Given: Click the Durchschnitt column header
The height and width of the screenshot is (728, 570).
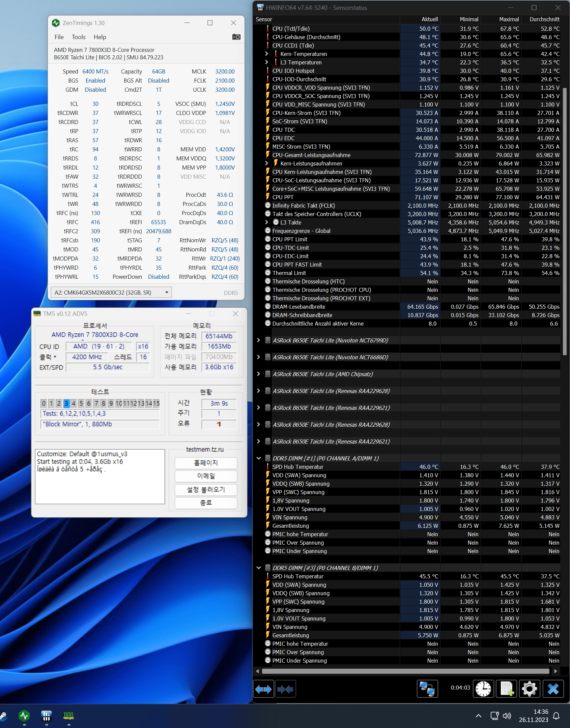Looking at the screenshot, I should tap(542, 20).
